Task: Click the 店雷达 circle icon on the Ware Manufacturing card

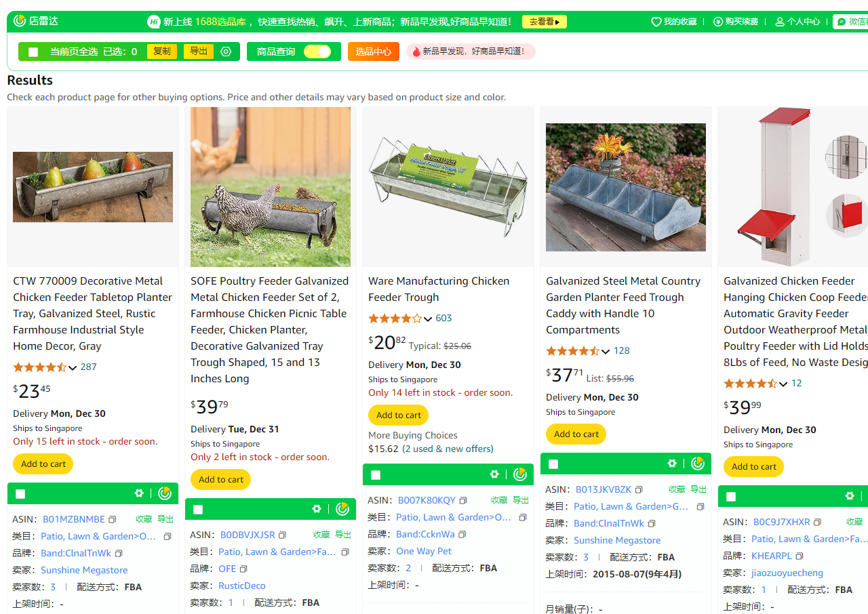Action: 520,474
